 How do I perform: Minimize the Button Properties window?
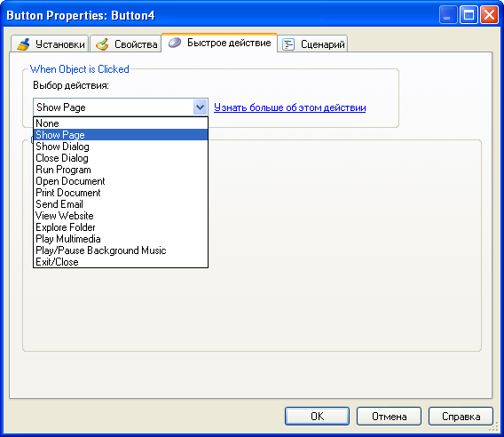pos(448,15)
